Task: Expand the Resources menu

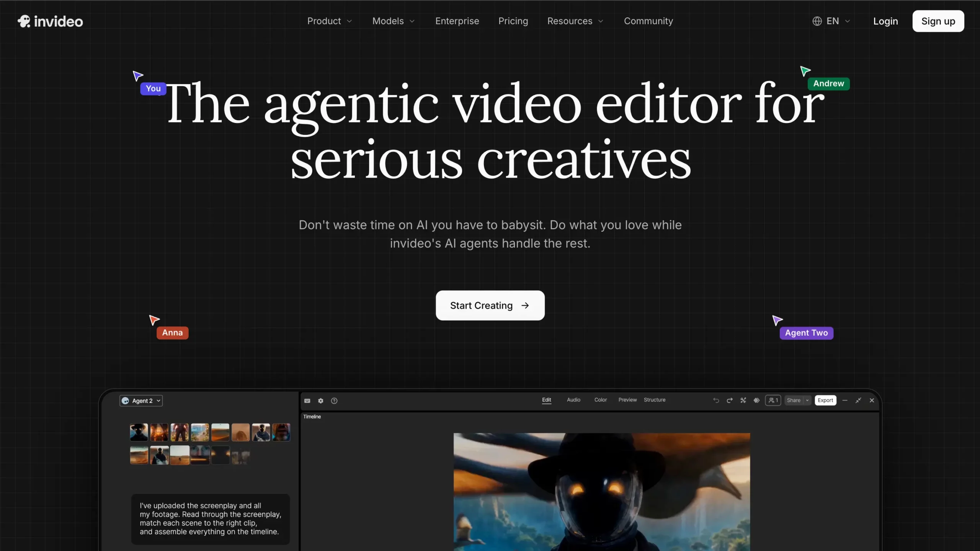Action: point(575,21)
